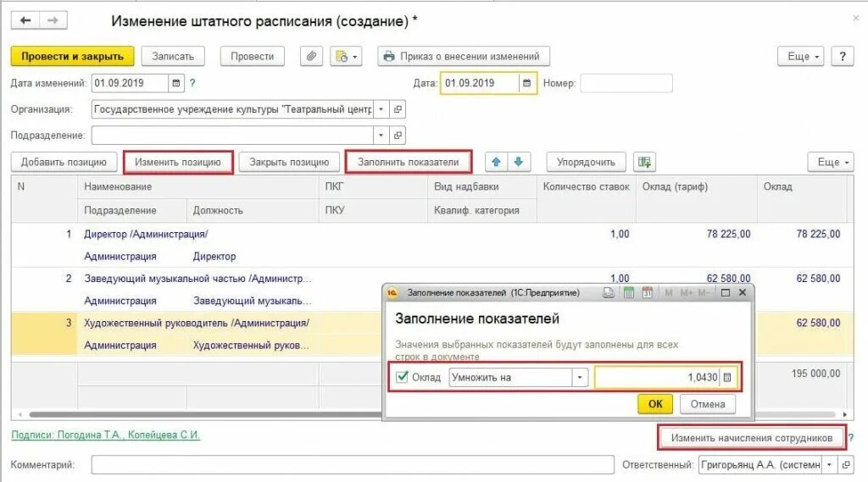Maximize the Заполнение показателей dialog

(x=726, y=293)
